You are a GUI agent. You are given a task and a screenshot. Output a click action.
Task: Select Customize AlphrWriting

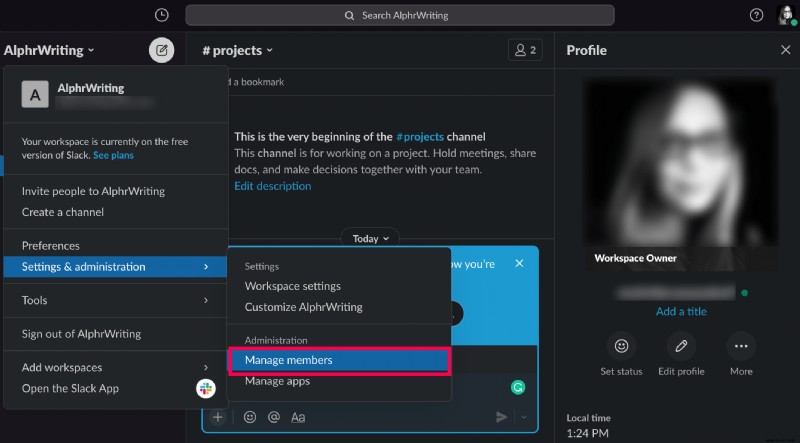304,307
